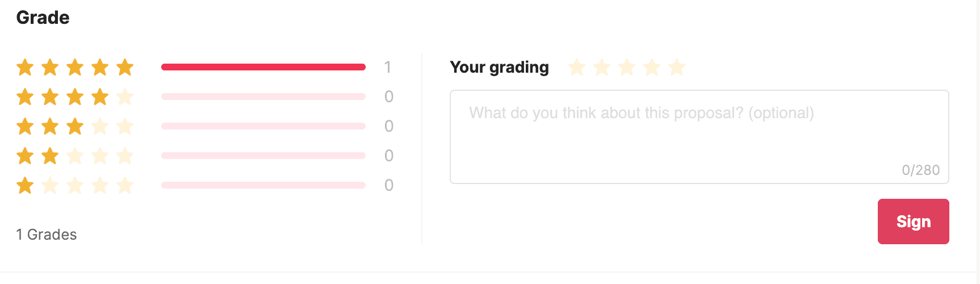Set your grading to five stars
The height and width of the screenshot is (284, 980).
click(677, 68)
